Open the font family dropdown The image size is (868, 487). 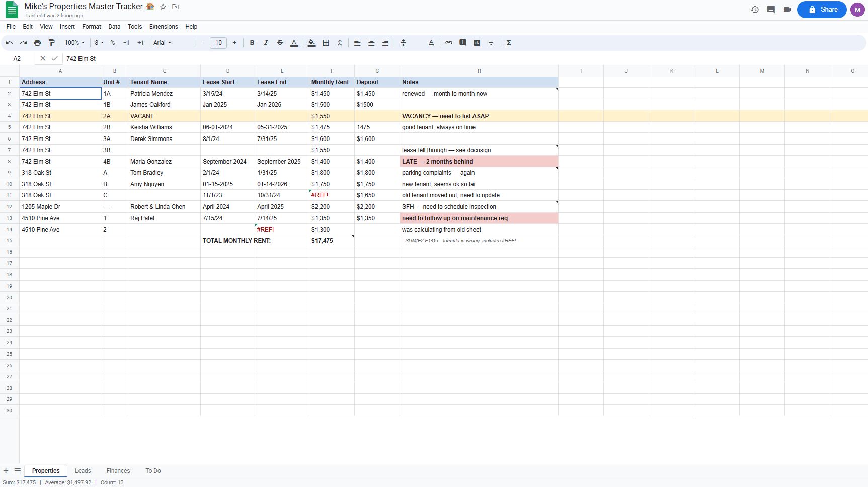pos(162,43)
